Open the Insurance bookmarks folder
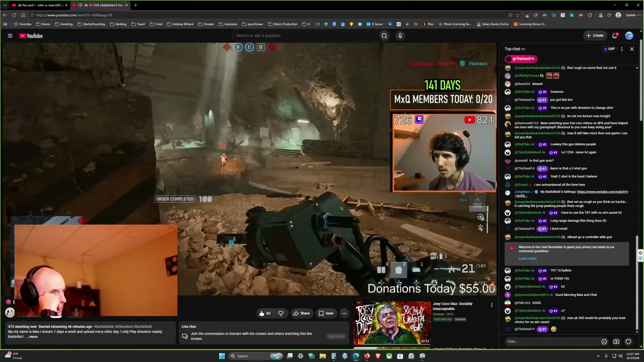The height and width of the screenshot is (362, 644). tap(228, 24)
